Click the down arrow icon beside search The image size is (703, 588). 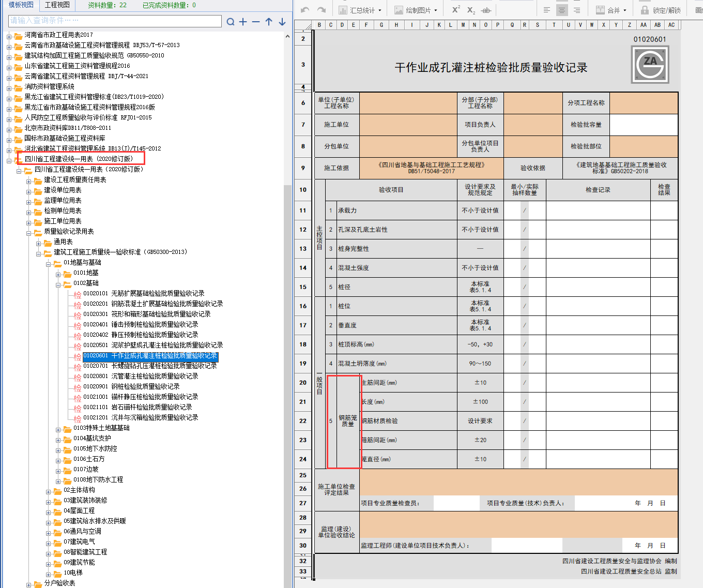point(282,22)
